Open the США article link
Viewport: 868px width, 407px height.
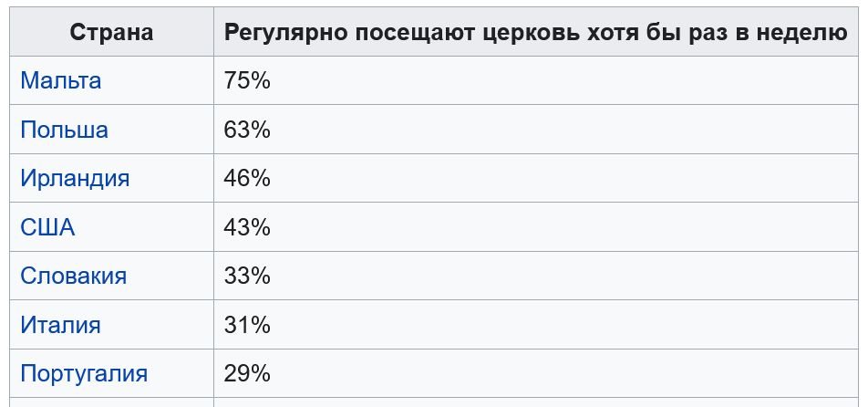click(47, 227)
